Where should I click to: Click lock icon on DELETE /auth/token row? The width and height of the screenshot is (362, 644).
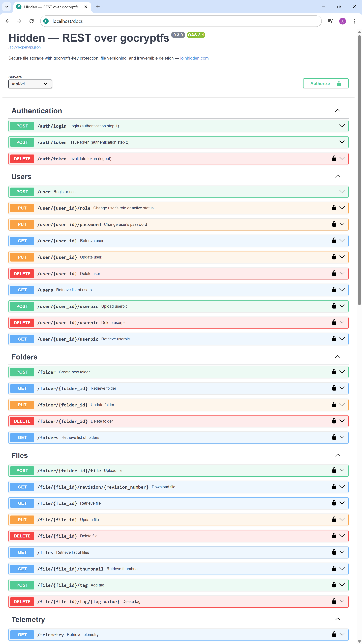pos(334,158)
